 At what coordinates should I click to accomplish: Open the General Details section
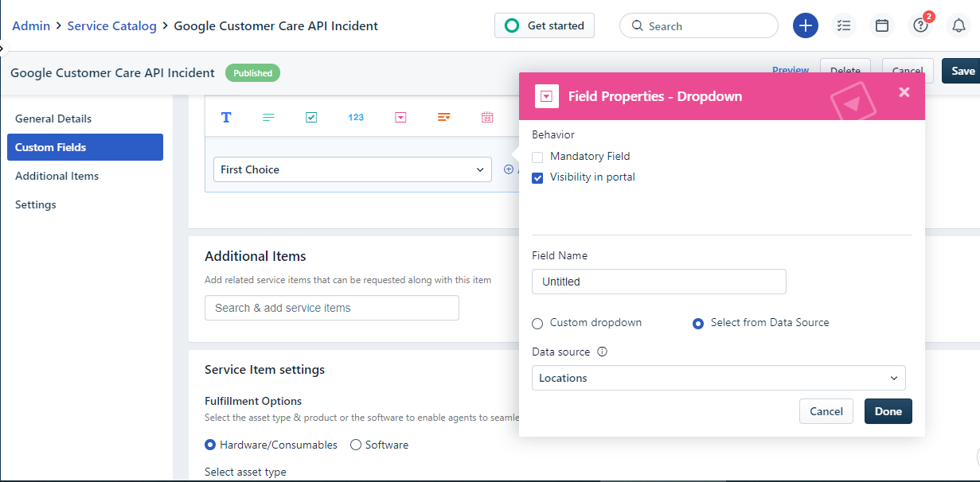[x=53, y=119]
